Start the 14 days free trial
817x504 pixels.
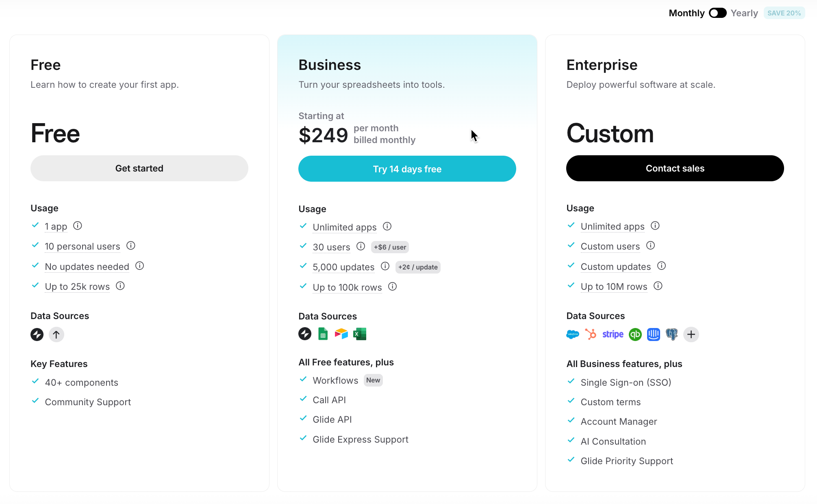[407, 169]
